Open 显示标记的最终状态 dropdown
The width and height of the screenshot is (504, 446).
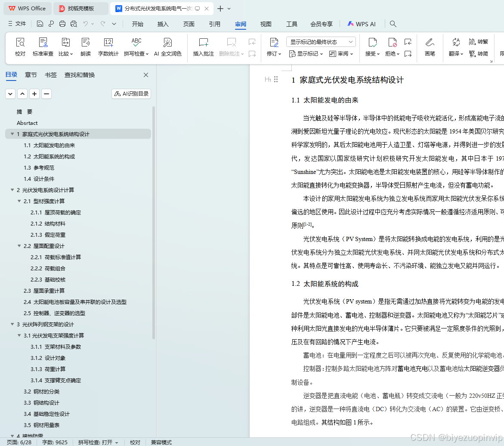[321, 42]
